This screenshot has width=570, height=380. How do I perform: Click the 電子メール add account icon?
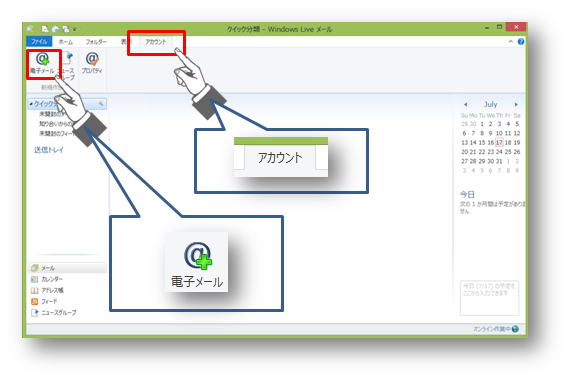click(42, 63)
